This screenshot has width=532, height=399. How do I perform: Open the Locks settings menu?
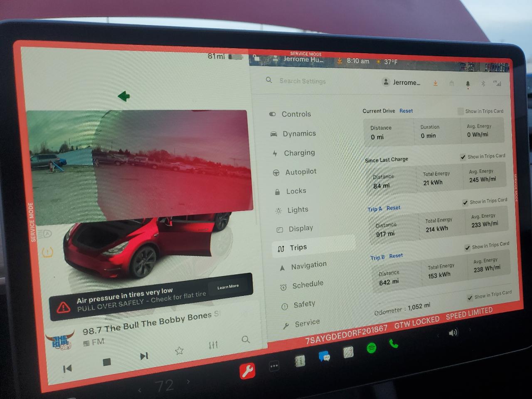coord(291,191)
